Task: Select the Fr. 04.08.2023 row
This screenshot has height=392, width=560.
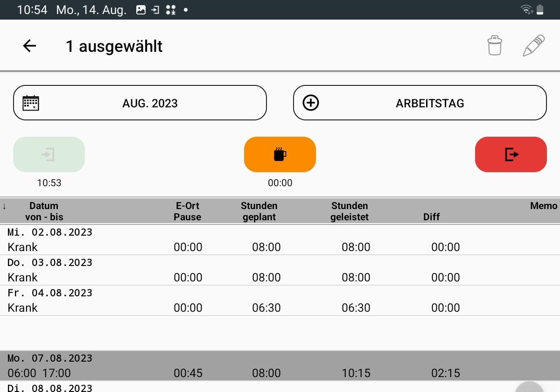Action: pos(280,301)
